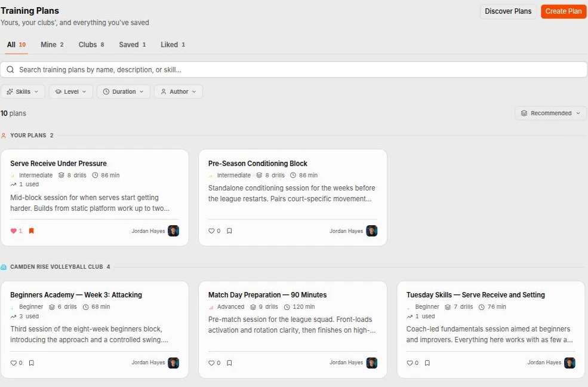Bookmark the Tuesday Skills plan
588x387 pixels.
(427, 363)
